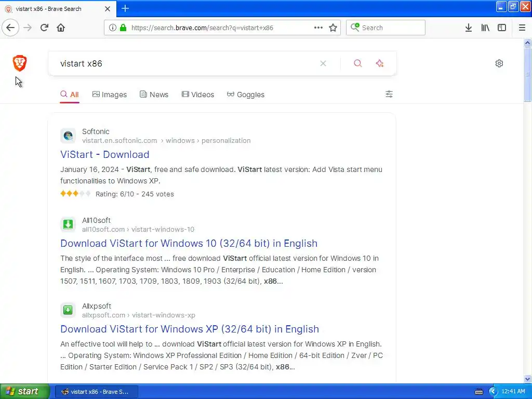Select the vistart x86 browser tab
This screenshot has width=532, height=399.
point(58,9)
